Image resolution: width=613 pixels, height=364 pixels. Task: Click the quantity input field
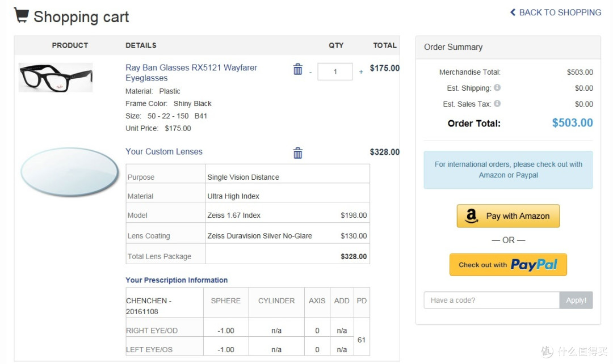point(335,72)
